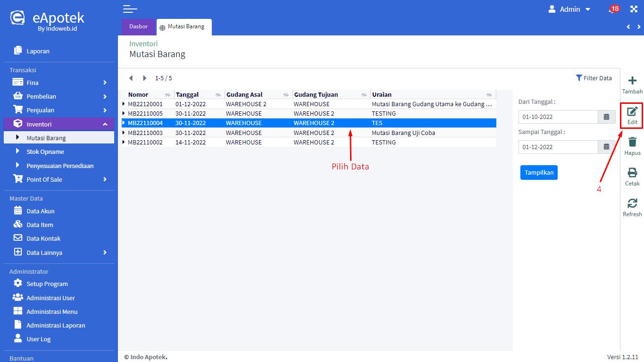Screen dimensions: 644x362
Task: Open the Admin user dropdown
Action: point(569,9)
